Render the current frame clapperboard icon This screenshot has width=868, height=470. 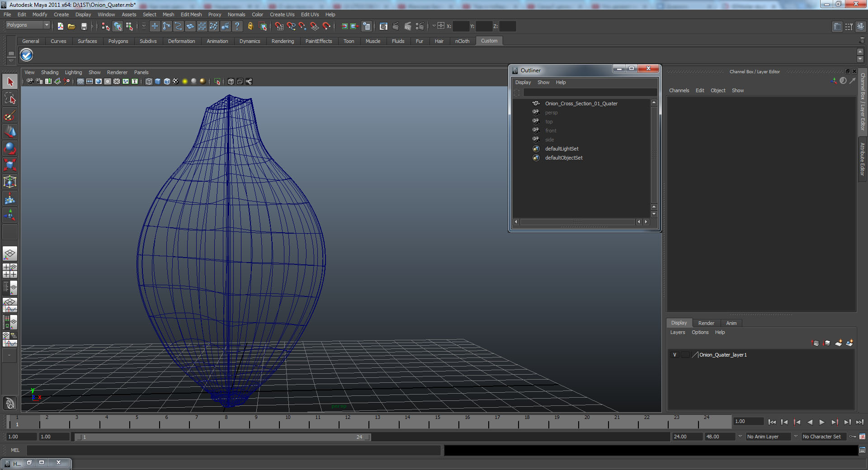tap(396, 26)
